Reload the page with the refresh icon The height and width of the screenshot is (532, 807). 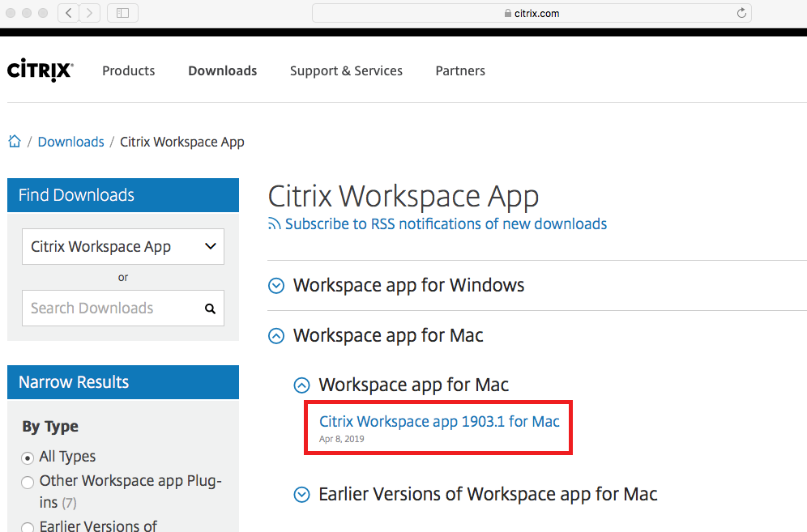[741, 13]
